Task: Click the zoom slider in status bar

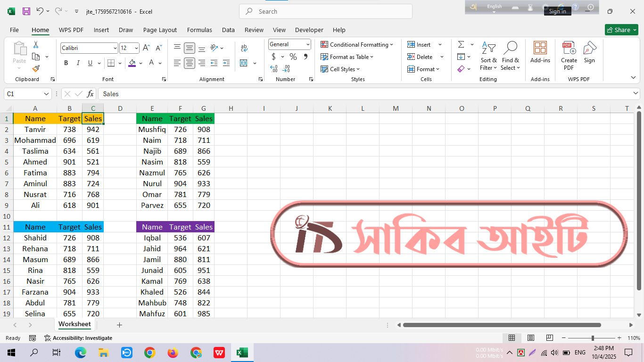Action: (593, 338)
